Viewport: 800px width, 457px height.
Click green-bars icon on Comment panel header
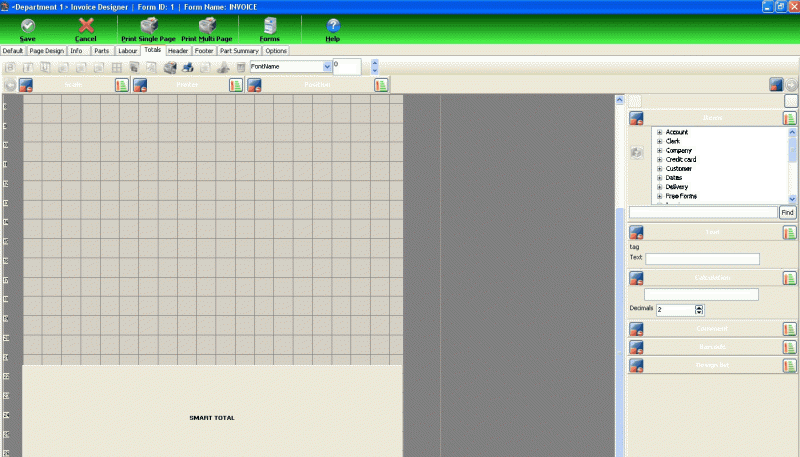[x=789, y=329]
